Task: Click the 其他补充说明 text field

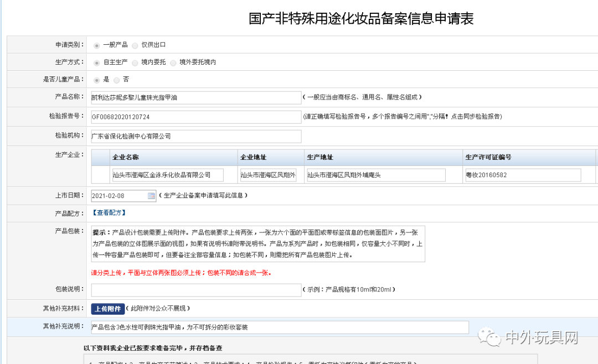Action: click(280, 327)
